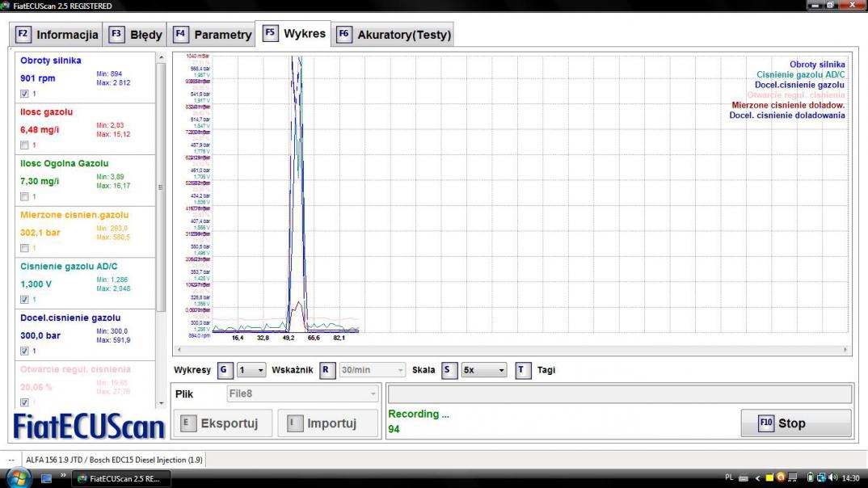
Task: Click FiatECUScan taskbar button
Action: click(x=121, y=478)
